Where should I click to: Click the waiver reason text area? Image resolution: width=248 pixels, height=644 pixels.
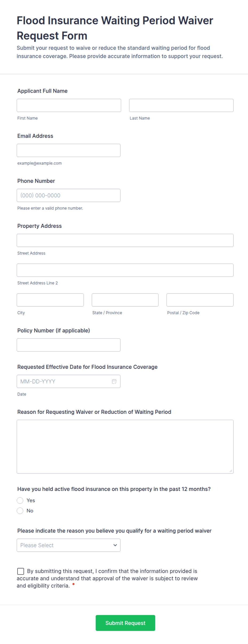(x=125, y=447)
